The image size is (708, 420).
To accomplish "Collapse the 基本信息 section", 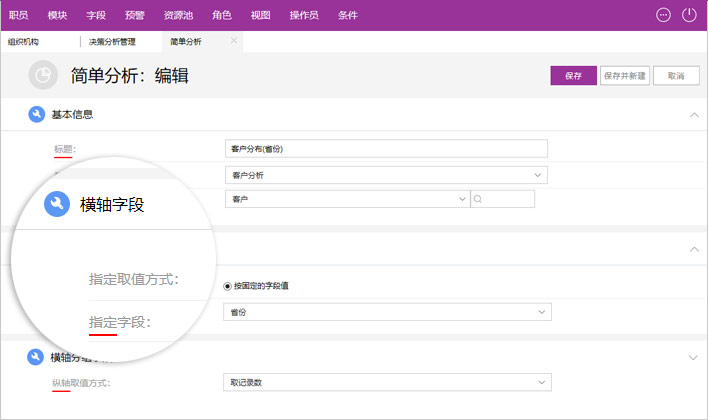I will click(x=694, y=115).
